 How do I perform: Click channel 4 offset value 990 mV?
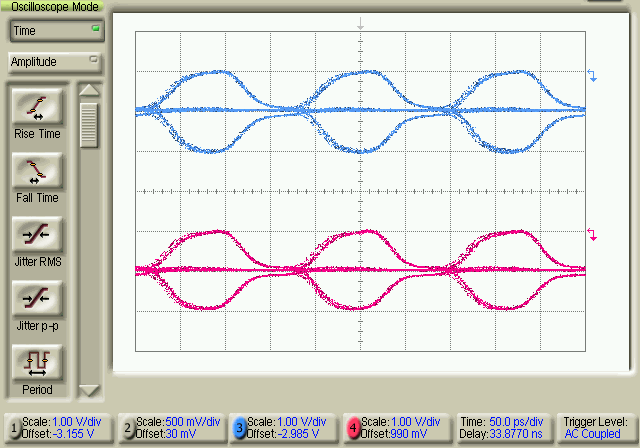pyautogui.click(x=409, y=434)
